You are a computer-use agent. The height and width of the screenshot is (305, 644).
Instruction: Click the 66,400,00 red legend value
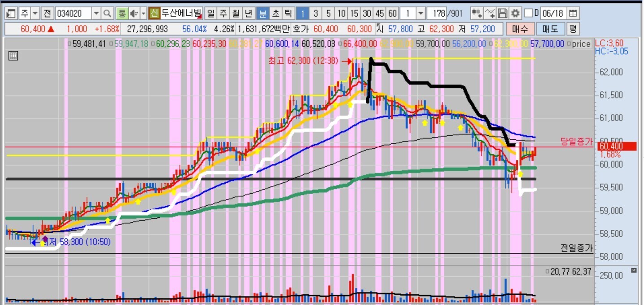point(359,44)
